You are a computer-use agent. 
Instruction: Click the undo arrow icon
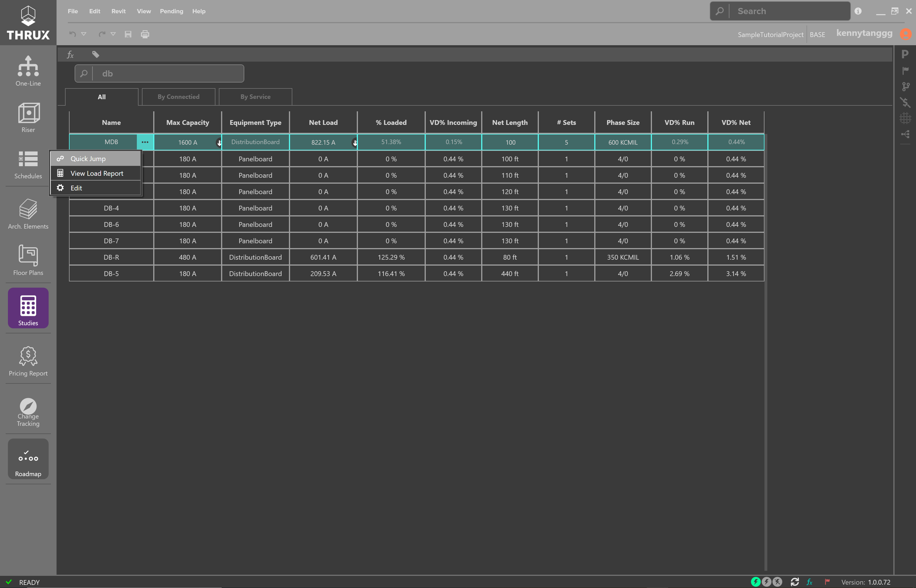73,34
